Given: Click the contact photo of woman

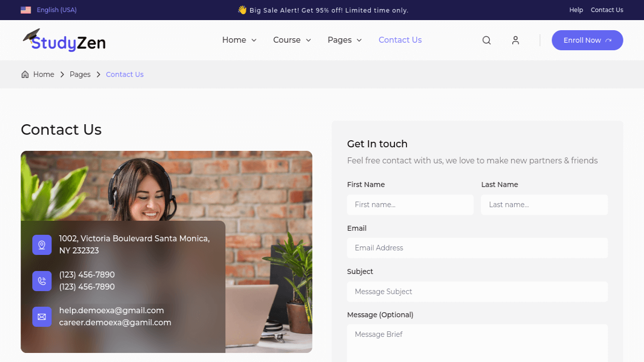Looking at the screenshot, I should [167, 251].
